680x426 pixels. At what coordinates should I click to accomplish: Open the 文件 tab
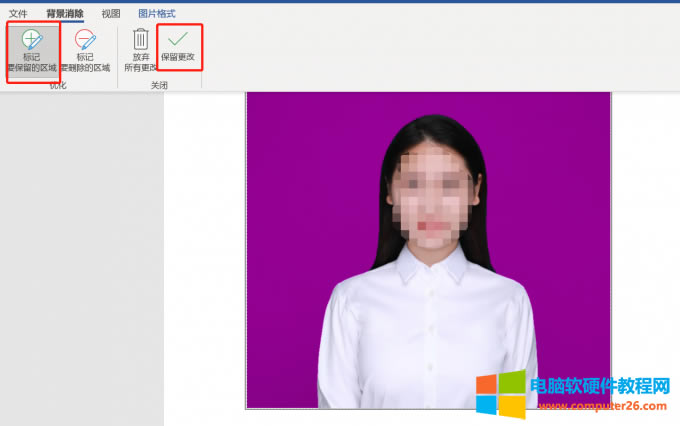(x=18, y=14)
